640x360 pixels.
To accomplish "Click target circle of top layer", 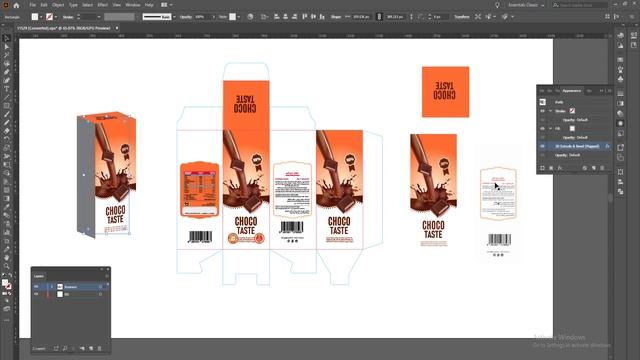I will point(100,287).
